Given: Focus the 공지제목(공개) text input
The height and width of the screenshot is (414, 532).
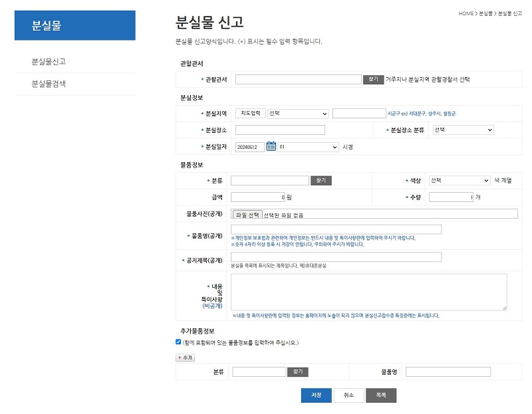Looking at the screenshot, I should click(x=336, y=257).
